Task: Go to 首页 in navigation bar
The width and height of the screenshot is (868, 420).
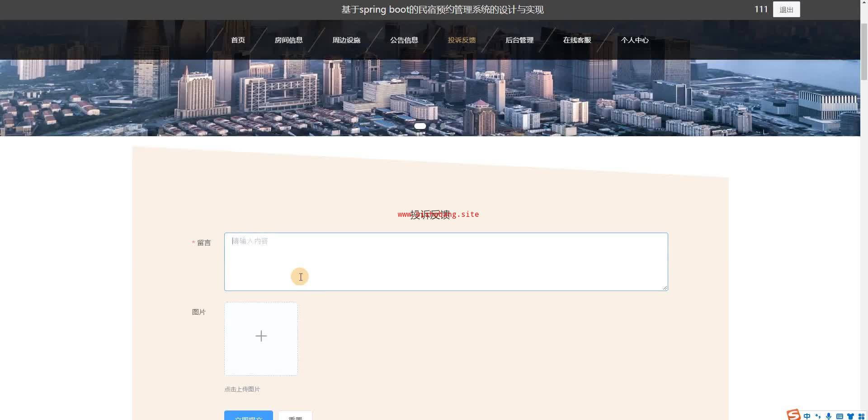Action: coord(238,40)
